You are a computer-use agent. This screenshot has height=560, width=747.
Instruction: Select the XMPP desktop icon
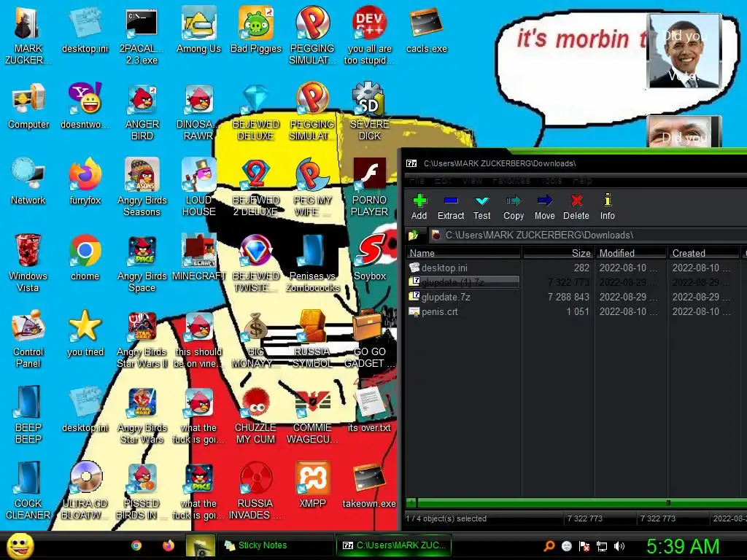312,485
